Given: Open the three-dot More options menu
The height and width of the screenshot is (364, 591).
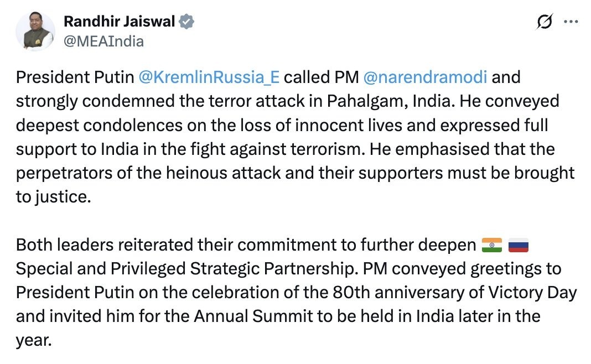Looking at the screenshot, I should (571, 22).
